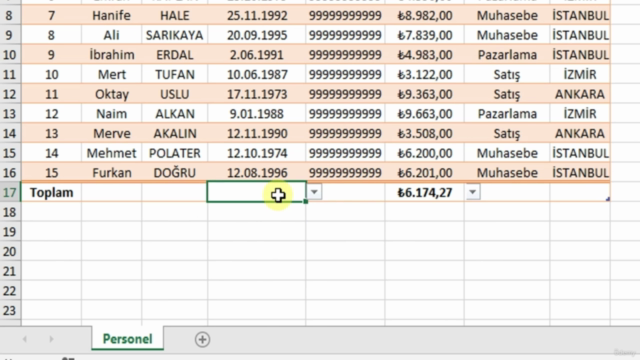Click surname cell TUFAN
This screenshot has height=360, width=640.
point(175,74)
